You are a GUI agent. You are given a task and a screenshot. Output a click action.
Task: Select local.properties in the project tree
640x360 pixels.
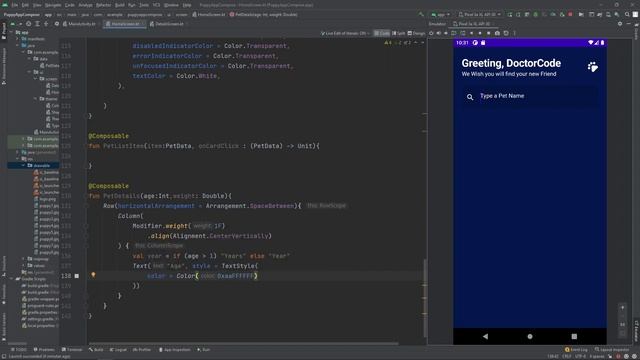(39, 326)
